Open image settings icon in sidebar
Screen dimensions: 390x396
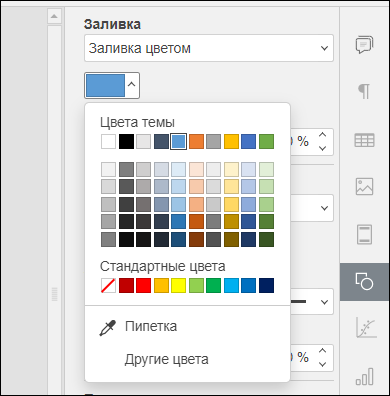point(364,186)
